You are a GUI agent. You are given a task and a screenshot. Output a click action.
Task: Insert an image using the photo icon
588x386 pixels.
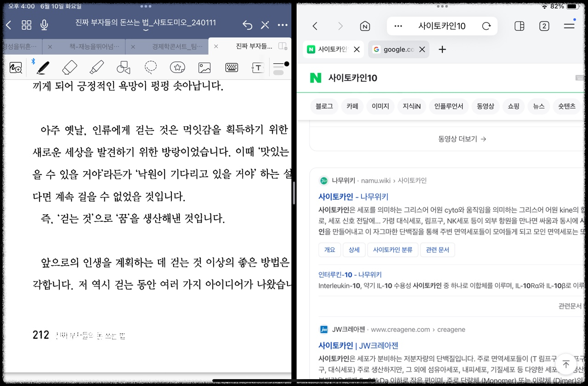click(204, 67)
